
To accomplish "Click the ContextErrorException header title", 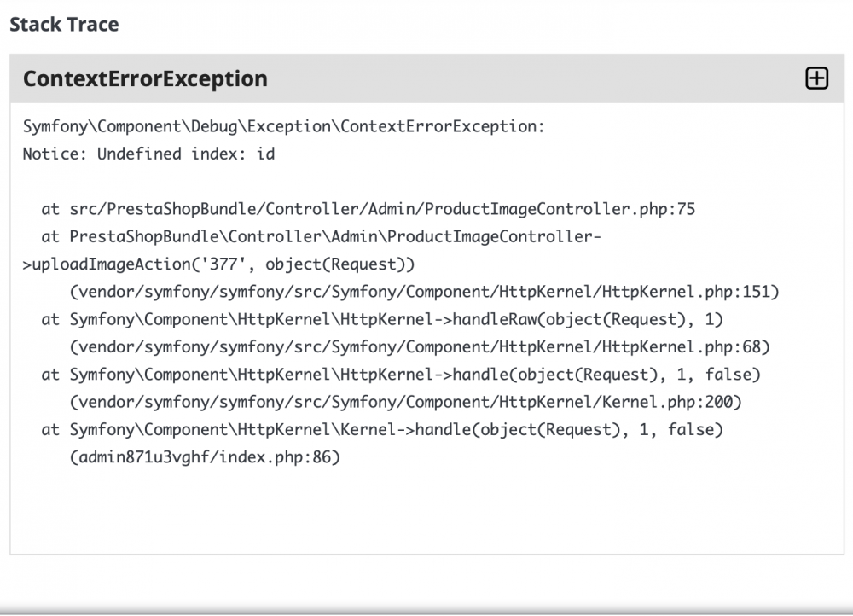I will click(145, 78).
